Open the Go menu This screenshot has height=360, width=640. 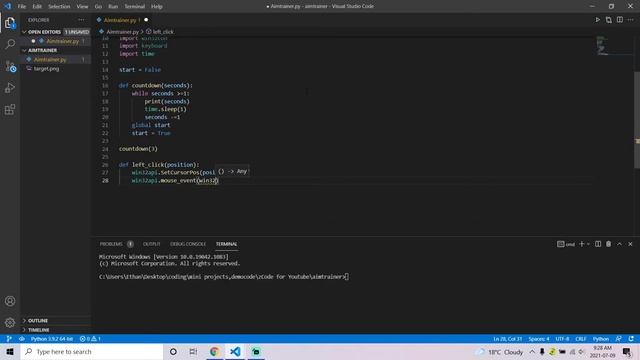(x=98, y=6)
